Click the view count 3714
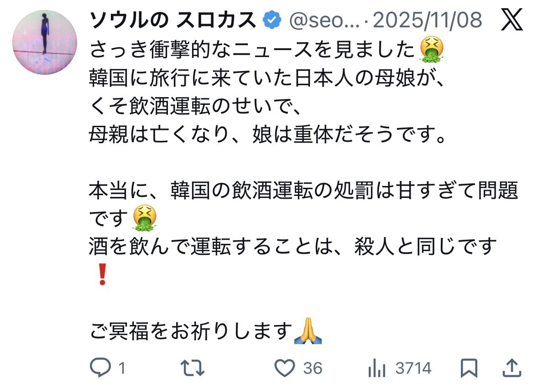 click(x=413, y=368)
